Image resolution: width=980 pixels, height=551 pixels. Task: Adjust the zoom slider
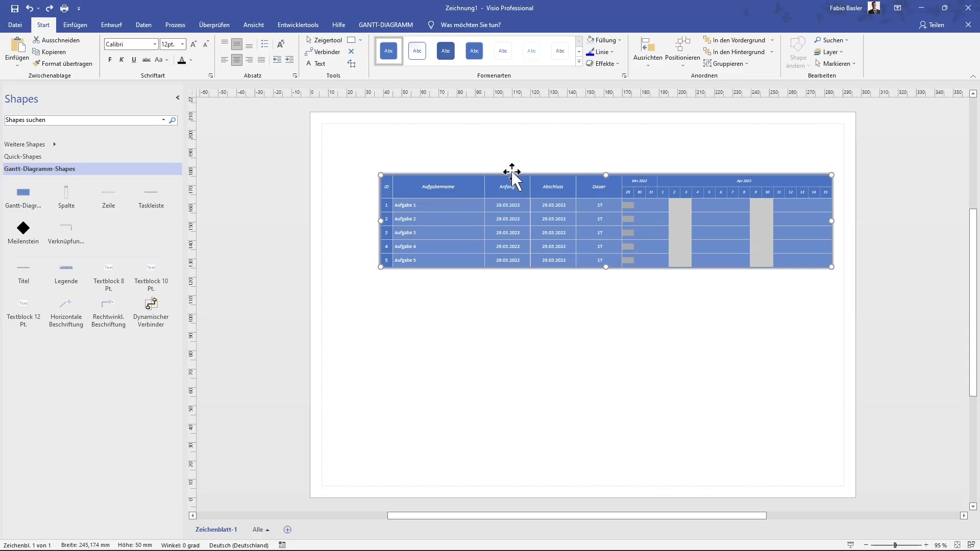click(896, 545)
